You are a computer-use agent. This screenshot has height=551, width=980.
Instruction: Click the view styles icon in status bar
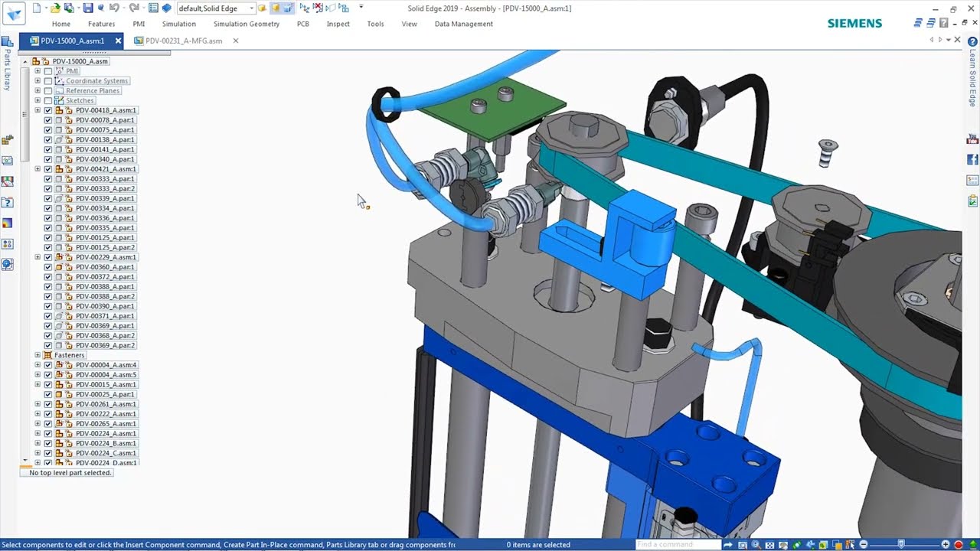[837, 545]
